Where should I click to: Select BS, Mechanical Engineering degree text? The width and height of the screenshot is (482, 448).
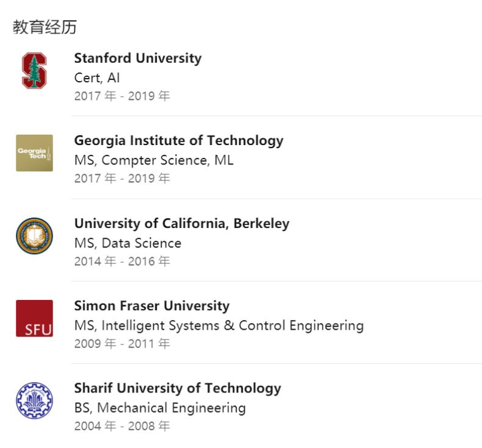(x=160, y=408)
